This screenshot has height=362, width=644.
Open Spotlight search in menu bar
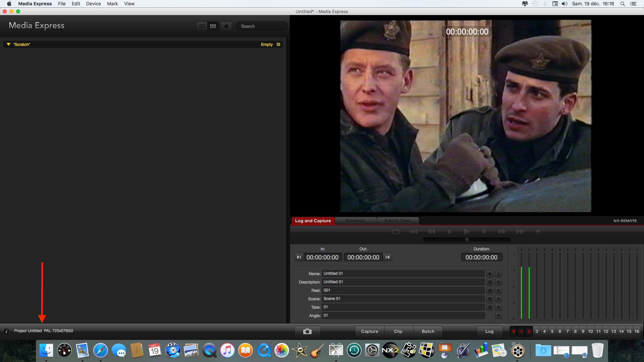pyautogui.click(x=623, y=4)
